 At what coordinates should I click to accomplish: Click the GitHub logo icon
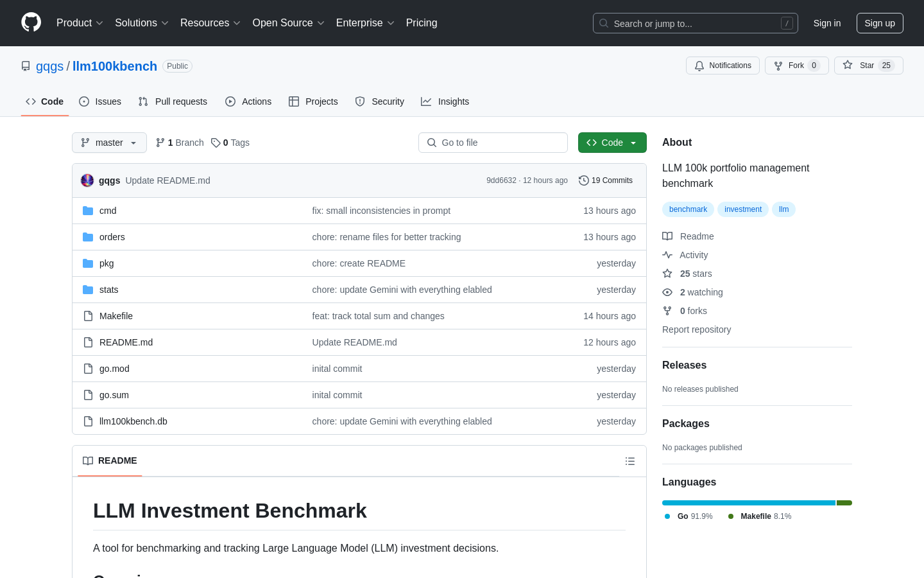(x=31, y=22)
